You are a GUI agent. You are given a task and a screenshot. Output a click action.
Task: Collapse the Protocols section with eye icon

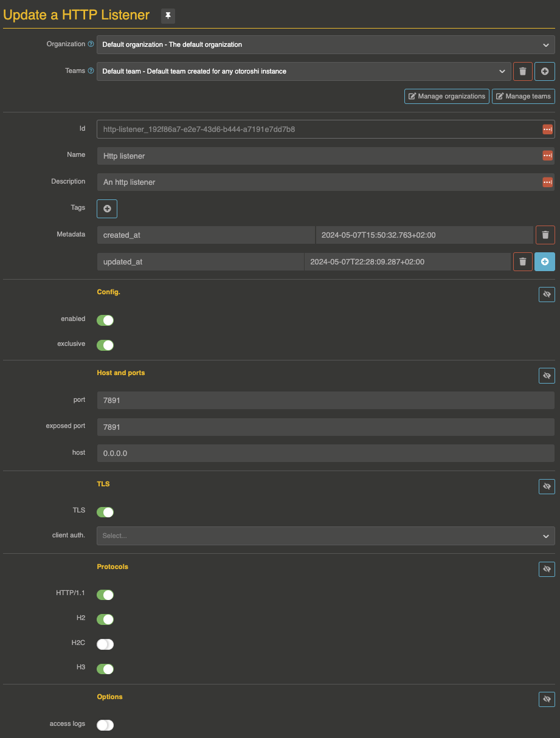pos(547,569)
